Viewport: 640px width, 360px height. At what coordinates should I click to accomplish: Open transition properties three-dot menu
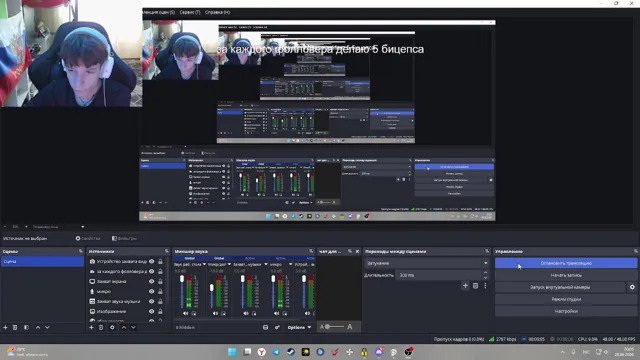coord(485,286)
